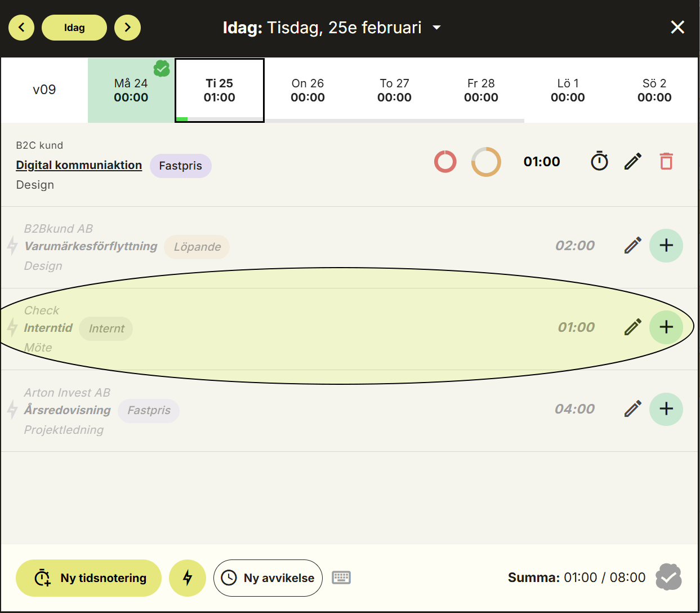The image size is (700, 613).
Task: Add deviation with Ny avvikelse button
Action: pyautogui.click(x=268, y=578)
